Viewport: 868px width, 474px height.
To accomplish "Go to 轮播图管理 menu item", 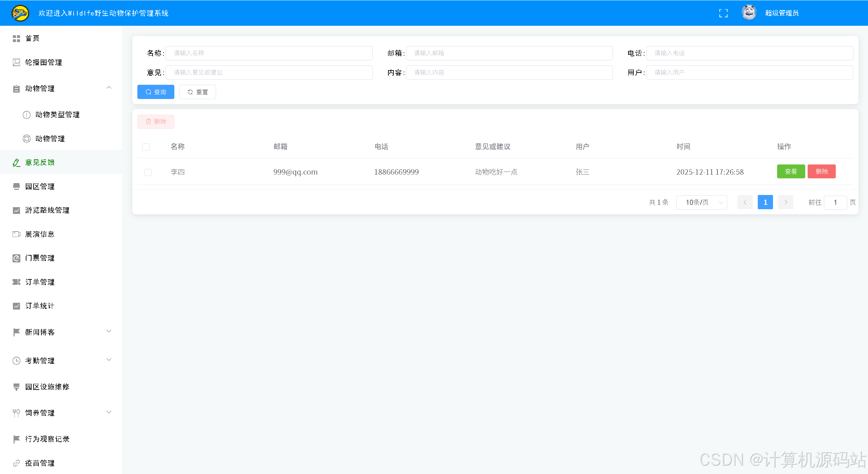I will [x=61, y=62].
